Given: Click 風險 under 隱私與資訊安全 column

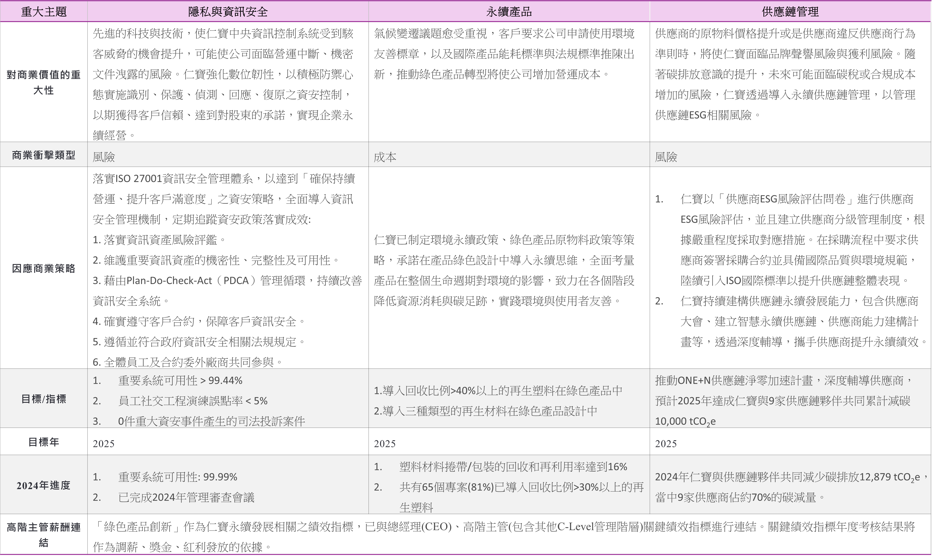Looking at the screenshot, I should click(104, 157).
